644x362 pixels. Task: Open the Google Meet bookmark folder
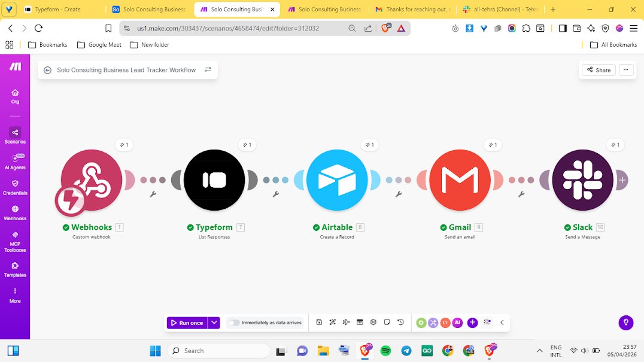pos(99,45)
